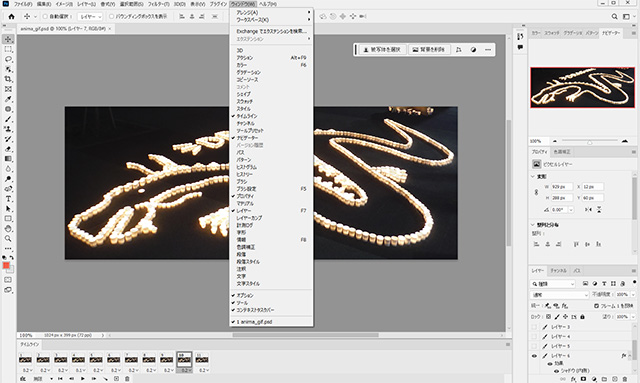
Task: Click the 被写体を選択 button
Action: (x=382, y=49)
